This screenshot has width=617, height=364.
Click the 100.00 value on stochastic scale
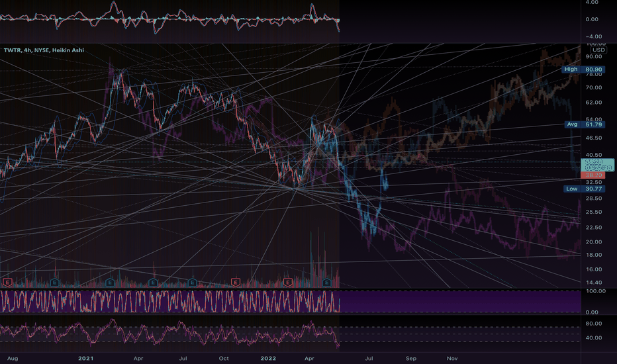click(596, 291)
